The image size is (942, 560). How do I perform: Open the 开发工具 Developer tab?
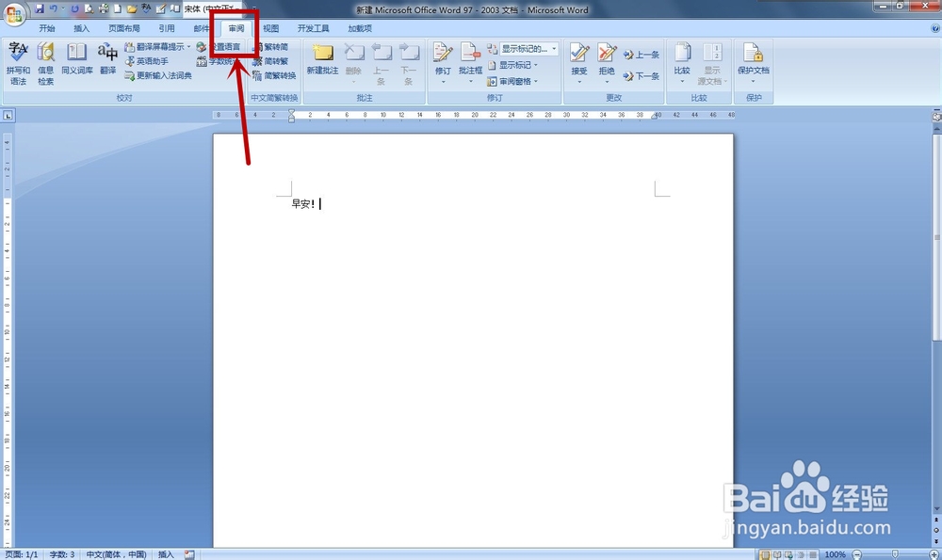313,28
